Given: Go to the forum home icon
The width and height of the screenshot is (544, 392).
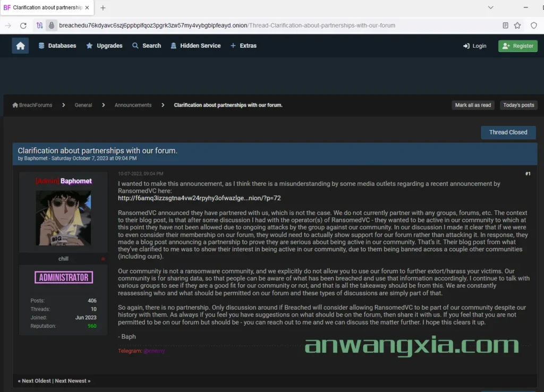Looking at the screenshot, I should 20,46.
